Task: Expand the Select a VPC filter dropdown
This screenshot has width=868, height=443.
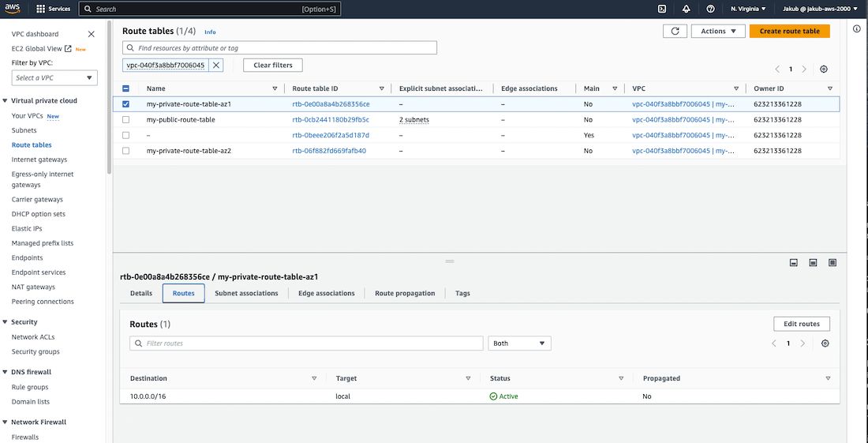Action: (54, 77)
